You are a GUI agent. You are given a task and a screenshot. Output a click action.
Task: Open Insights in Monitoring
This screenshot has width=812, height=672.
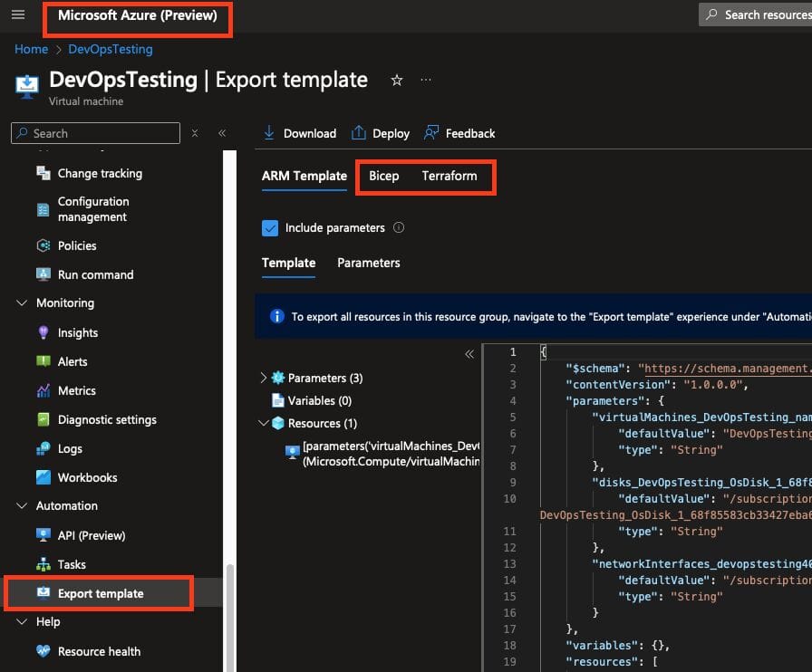(x=78, y=333)
